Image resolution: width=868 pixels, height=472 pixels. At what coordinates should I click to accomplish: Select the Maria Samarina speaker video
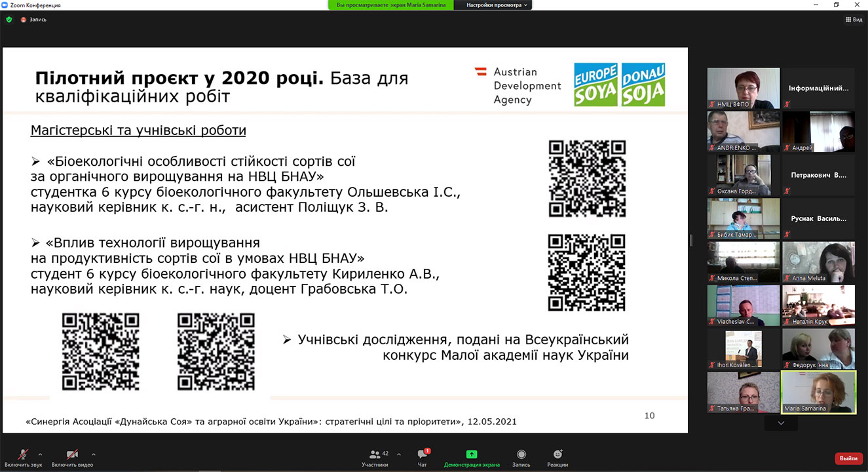(818, 392)
